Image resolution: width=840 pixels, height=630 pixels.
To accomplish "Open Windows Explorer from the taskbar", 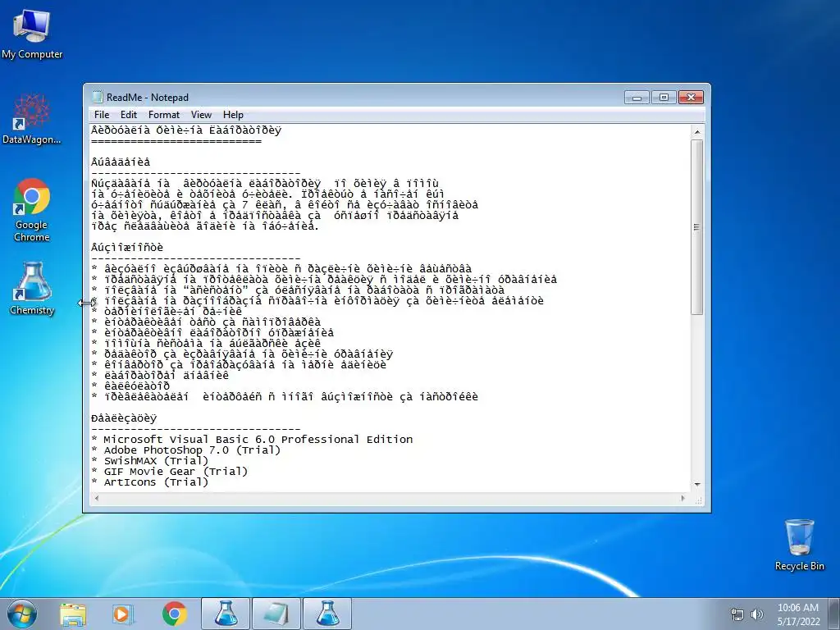I will click(x=73, y=614).
